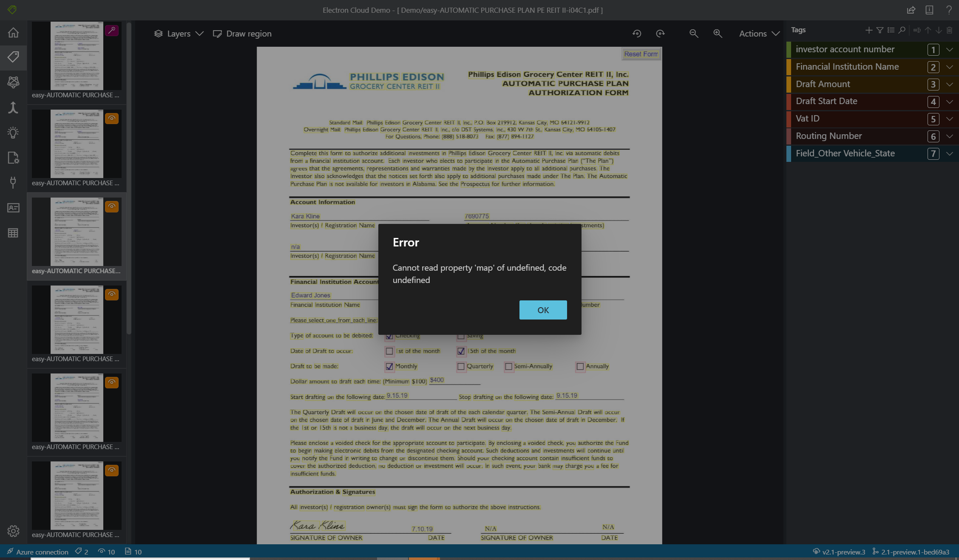Open the Home view in the sidebar
Image resolution: width=959 pixels, height=560 pixels.
click(13, 32)
